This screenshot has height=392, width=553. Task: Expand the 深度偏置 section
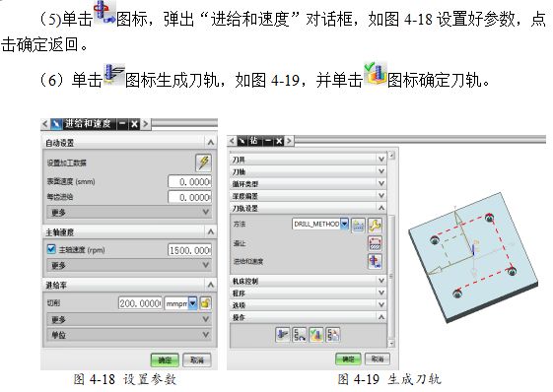pos(309,196)
